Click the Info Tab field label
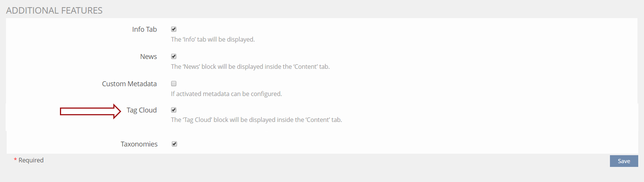The width and height of the screenshot is (644, 182). pyautogui.click(x=144, y=29)
